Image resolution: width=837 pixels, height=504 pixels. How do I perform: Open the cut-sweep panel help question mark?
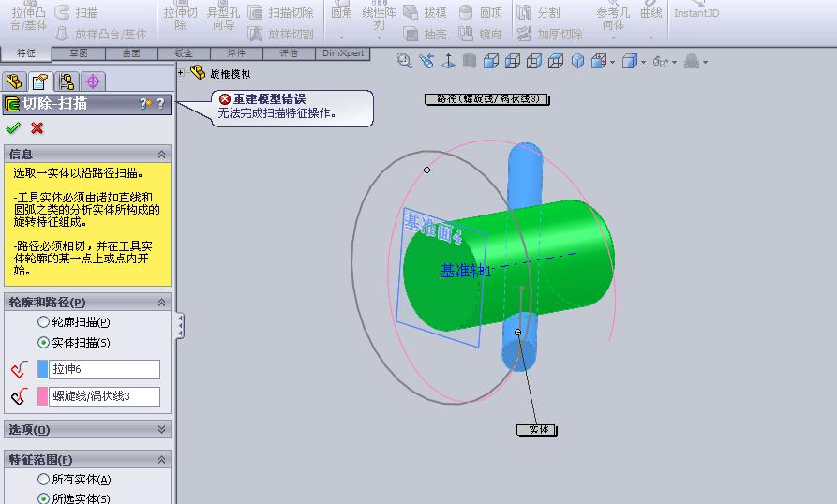(x=160, y=103)
